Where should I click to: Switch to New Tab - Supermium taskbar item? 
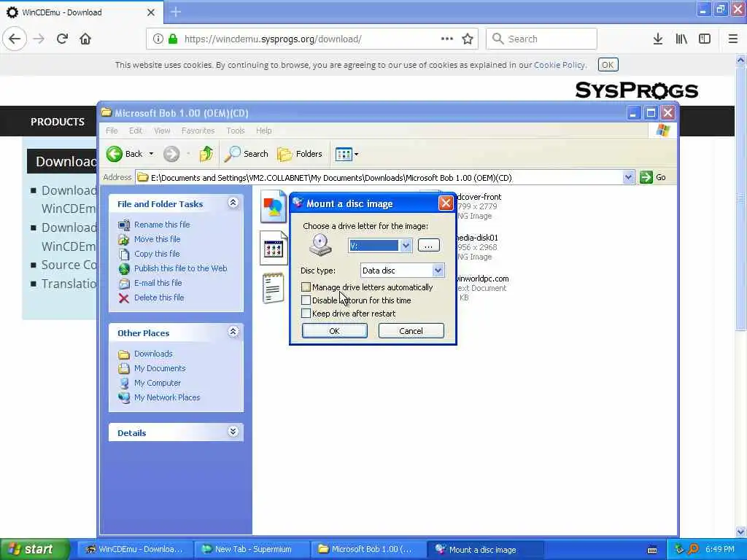[252, 549]
